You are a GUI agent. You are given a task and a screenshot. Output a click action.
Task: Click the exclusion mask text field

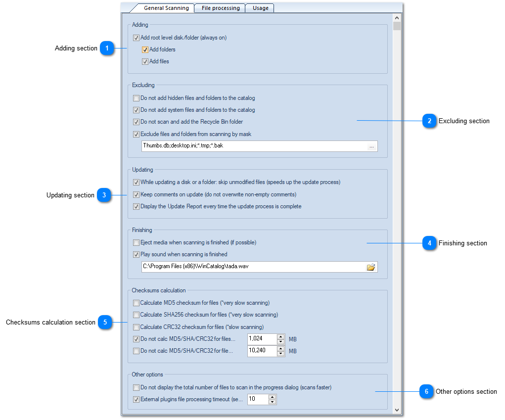coord(252,146)
